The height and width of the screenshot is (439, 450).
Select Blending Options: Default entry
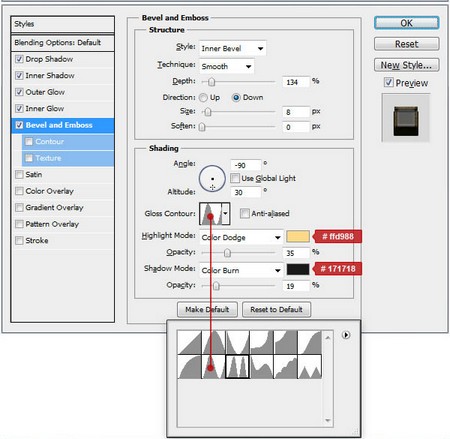[63, 43]
